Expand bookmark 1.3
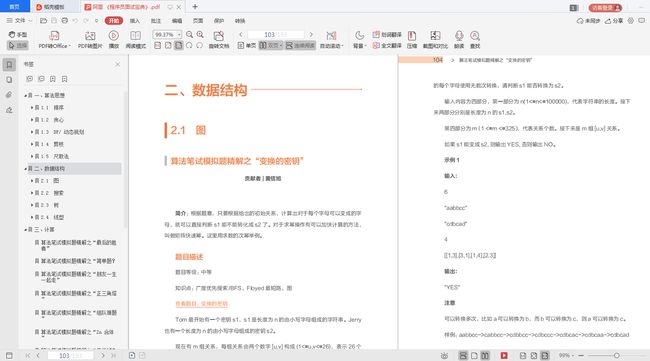 (32, 132)
